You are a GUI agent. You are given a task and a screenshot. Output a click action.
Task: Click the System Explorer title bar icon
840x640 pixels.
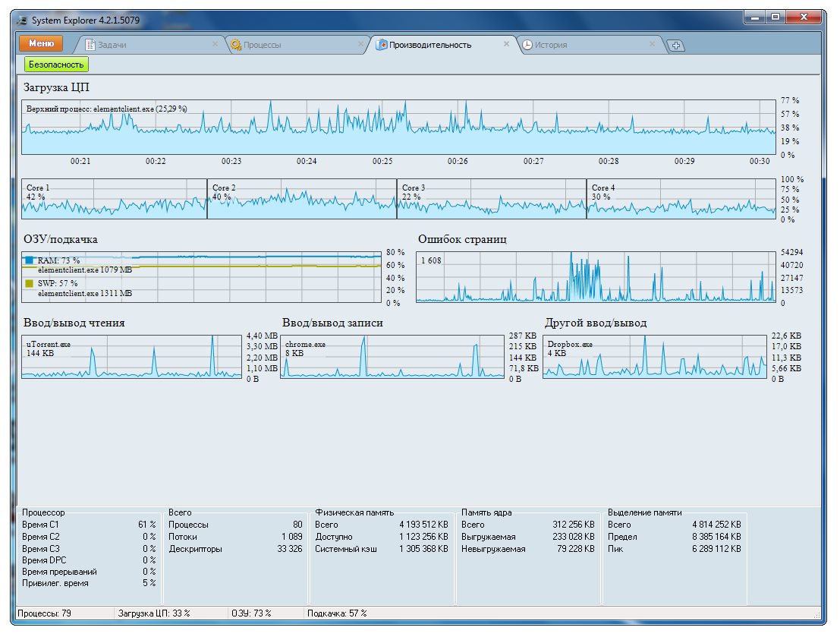(x=22, y=19)
